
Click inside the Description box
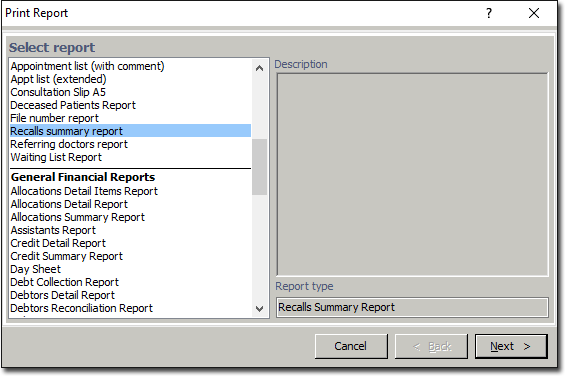coord(412,174)
